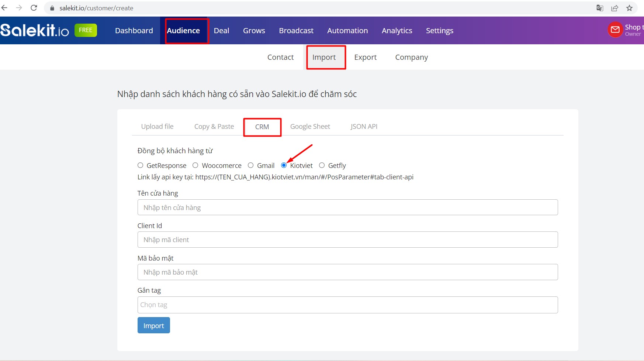Go back using browser back arrow

[4, 8]
